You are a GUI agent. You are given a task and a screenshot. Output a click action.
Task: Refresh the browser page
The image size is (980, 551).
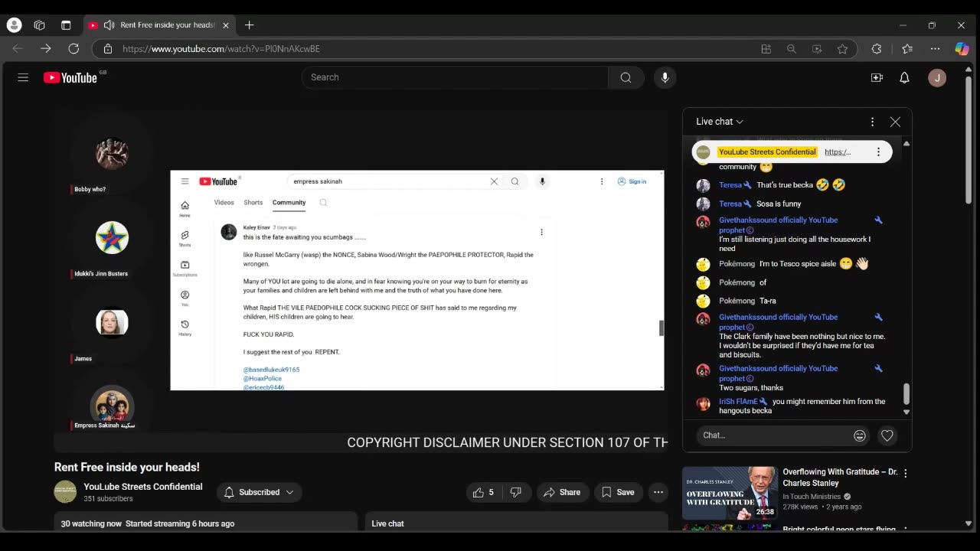click(73, 48)
